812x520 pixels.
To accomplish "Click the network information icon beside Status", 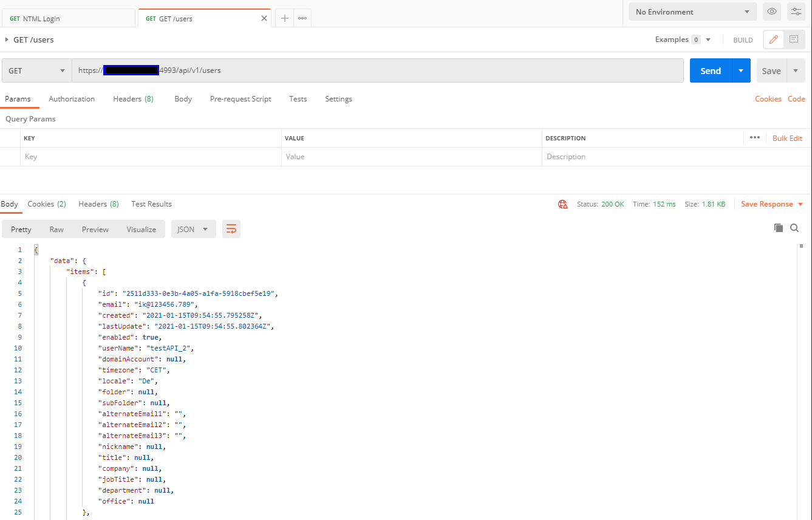I will point(563,204).
